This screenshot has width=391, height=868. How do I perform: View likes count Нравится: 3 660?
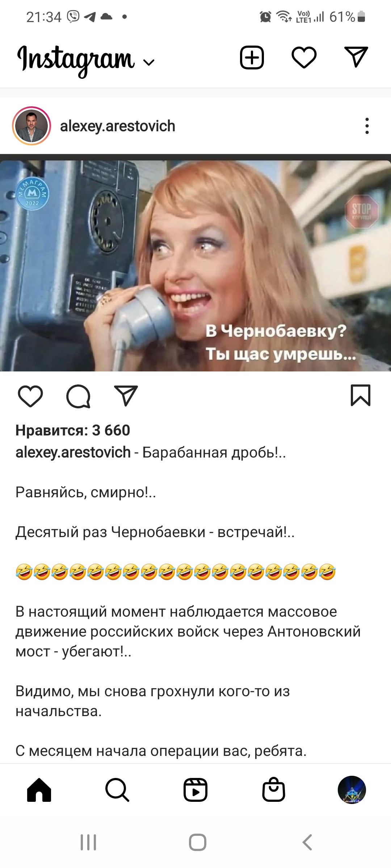(x=73, y=430)
